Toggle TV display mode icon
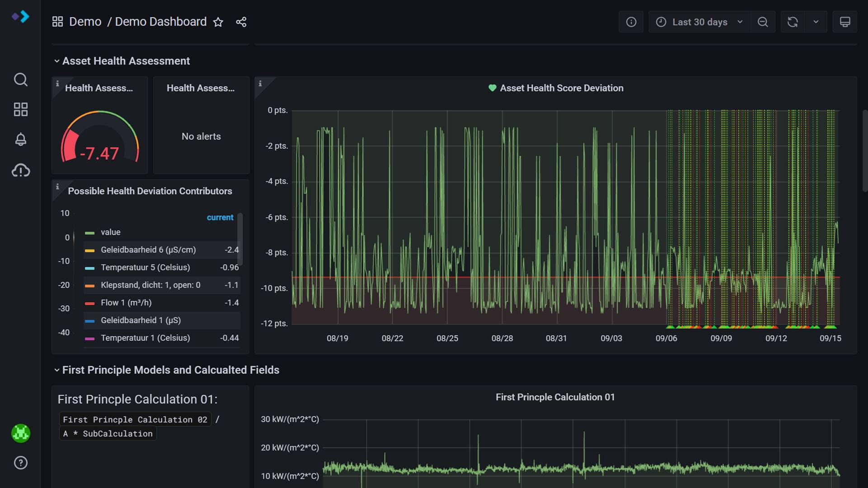This screenshot has width=868, height=488. [x=845, y=22]
